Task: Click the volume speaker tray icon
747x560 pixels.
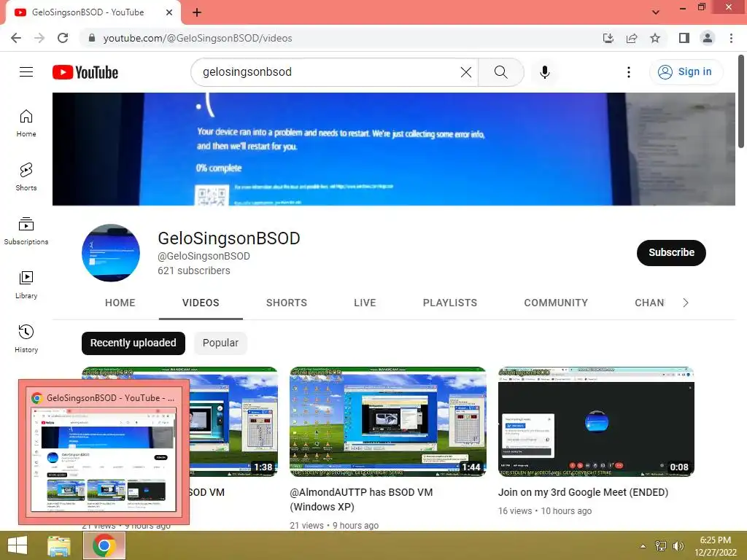Action: [x=678, y=546]
